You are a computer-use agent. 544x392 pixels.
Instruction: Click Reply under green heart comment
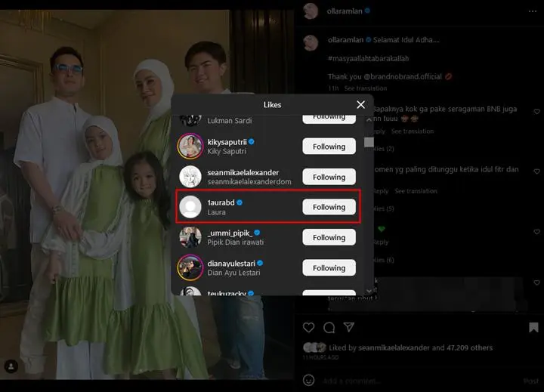382,242
